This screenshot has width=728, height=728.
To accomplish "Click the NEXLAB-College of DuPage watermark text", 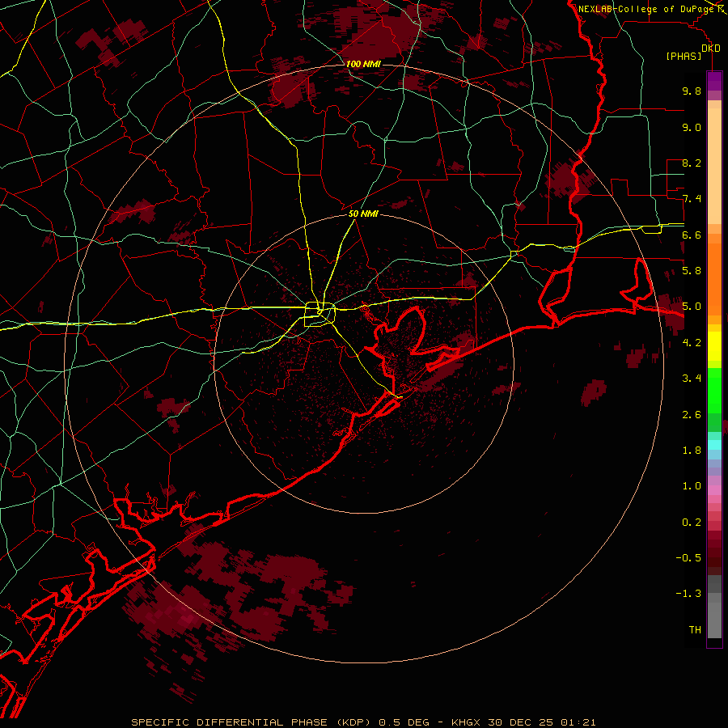I will click(647, 9).
